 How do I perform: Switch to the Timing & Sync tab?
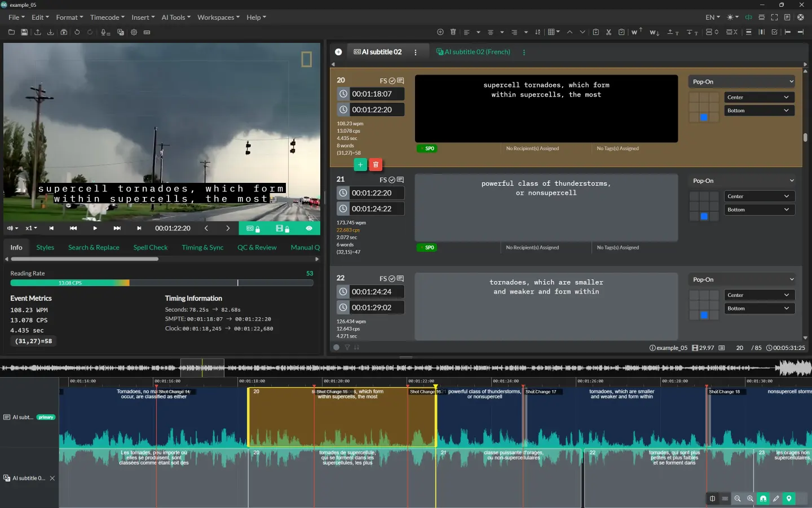202,247
